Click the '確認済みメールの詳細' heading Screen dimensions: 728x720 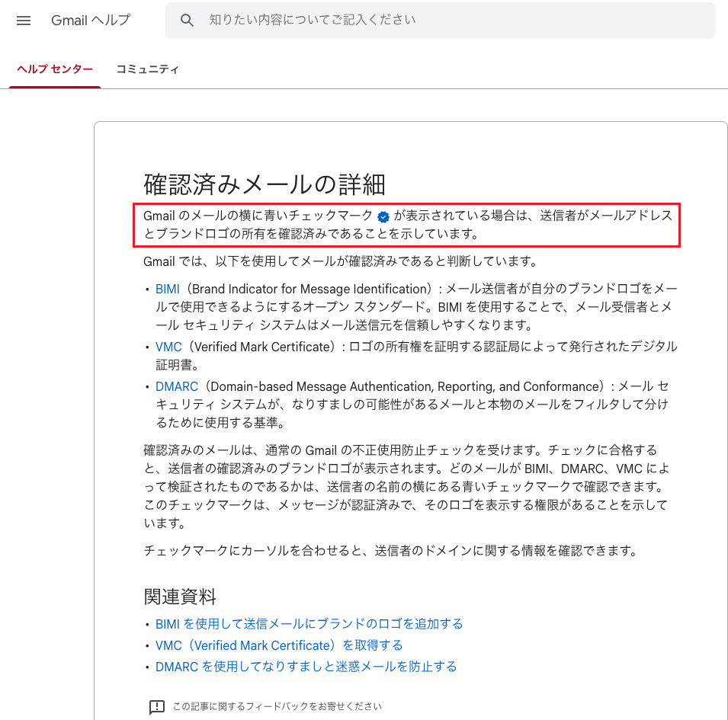coord(265,184)
